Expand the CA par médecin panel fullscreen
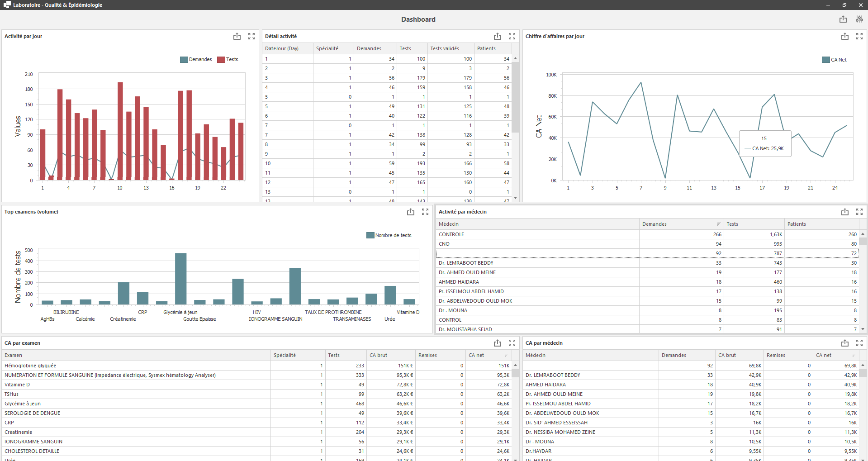Viewport: 868px width, 461px height. (859, 343)
